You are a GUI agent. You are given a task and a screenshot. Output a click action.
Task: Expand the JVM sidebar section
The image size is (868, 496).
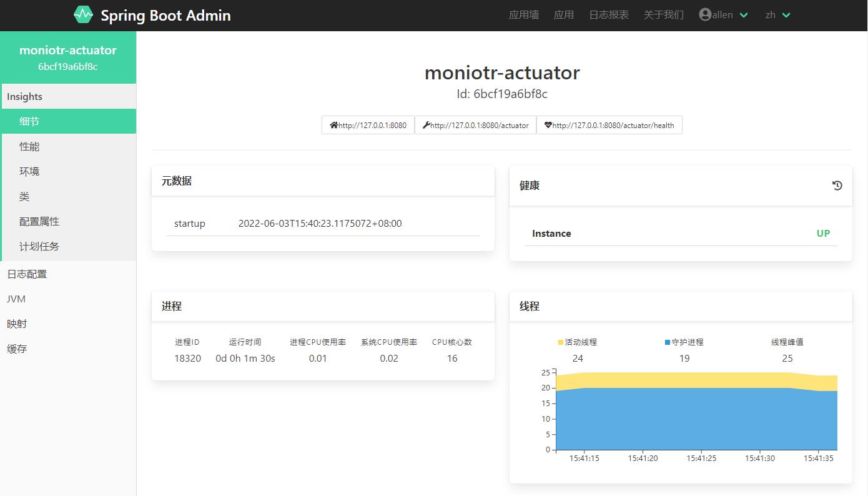tap(68, 299)
